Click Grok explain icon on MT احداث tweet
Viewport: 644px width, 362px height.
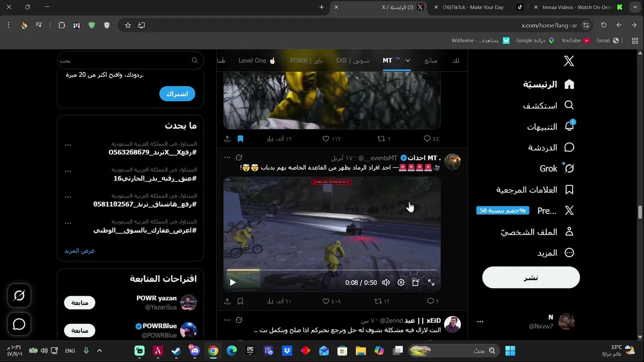[239, 157]
